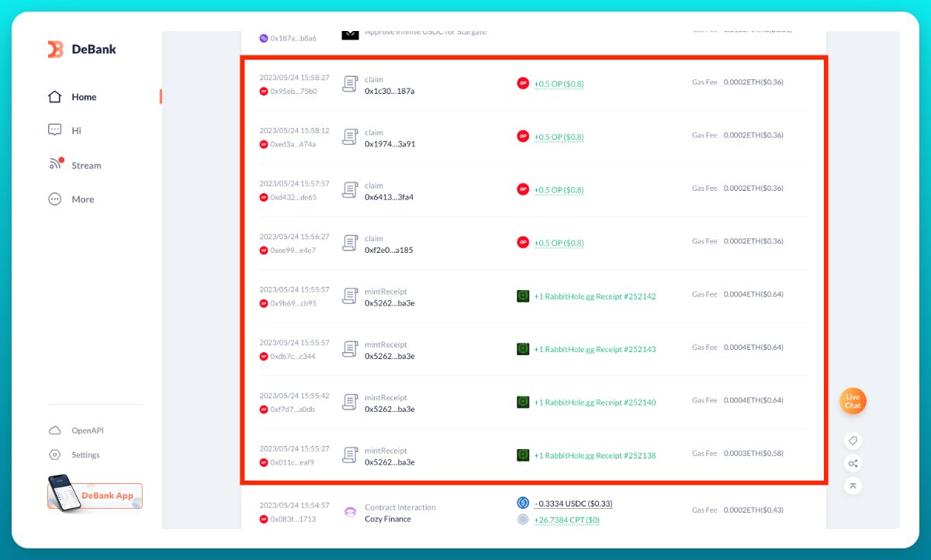The height and width of the screenshot is (560, 931).
Task: Click OP token icon in 15:56:27 row
Action: pyautogui.click(x=523, y=242)
